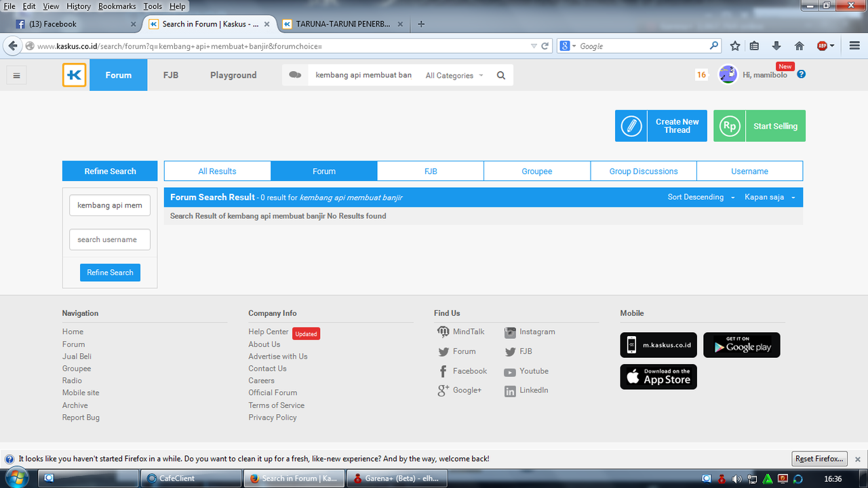Open Help Center link in footer
The image size is (868, 488).
click(x=269, y=332)
